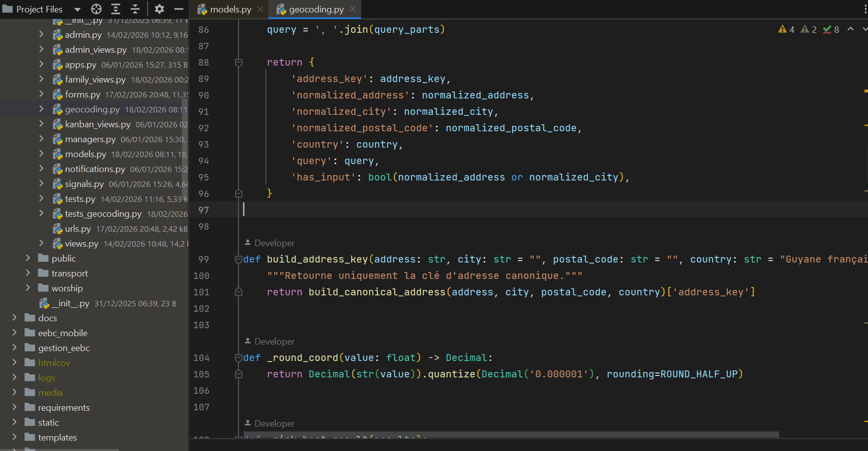The image size is (868, 451).
Task: Expand the gestion_eebc folder chevron
Action: pyautogui.click(x=14, y=348)
